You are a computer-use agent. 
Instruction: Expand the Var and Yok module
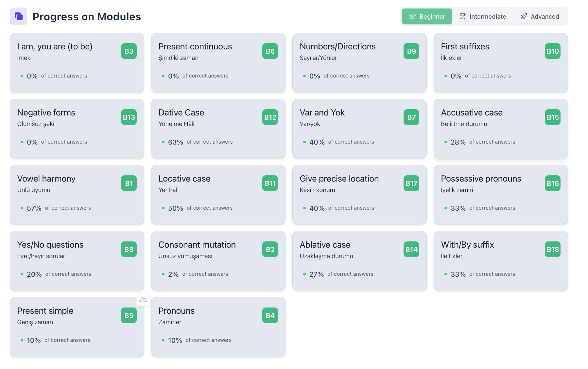[x=359, y=128]
